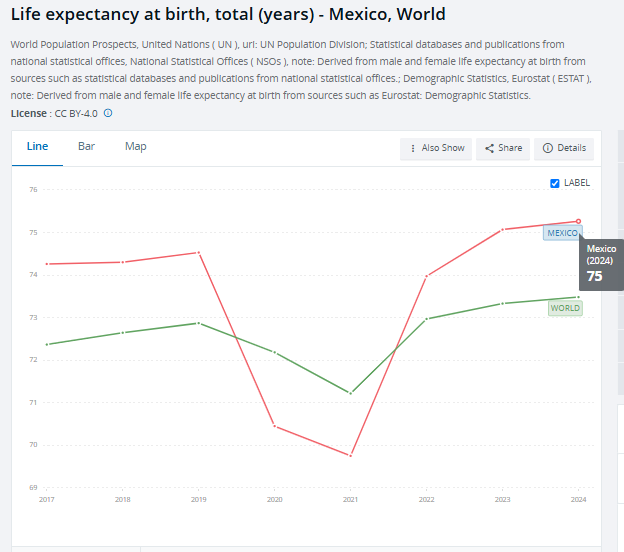Select Mexico 2018 data point
The width and height of the screenshot is (624, 552).
[x=123, y=262]
